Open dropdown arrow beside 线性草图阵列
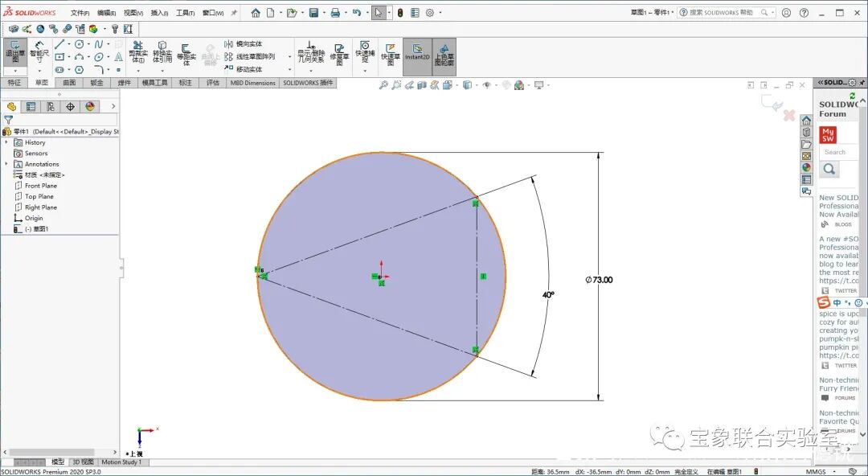This screenshot has height=476, width=868. [289, 56]
